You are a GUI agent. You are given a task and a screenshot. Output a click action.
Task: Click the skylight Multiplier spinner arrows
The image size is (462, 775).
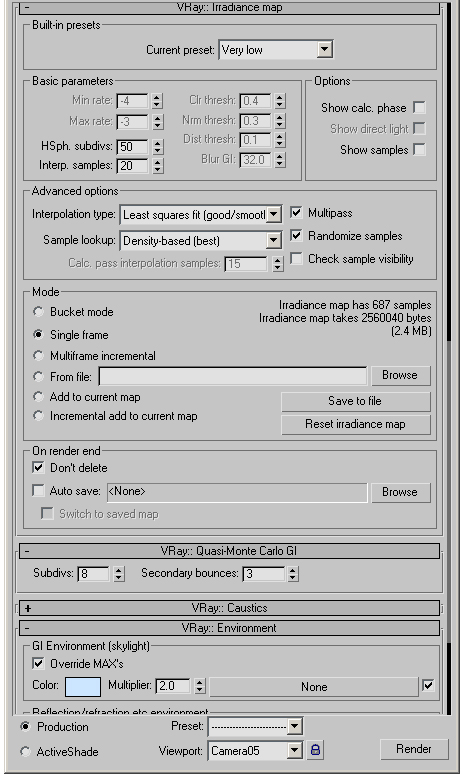tap(200, 686)
